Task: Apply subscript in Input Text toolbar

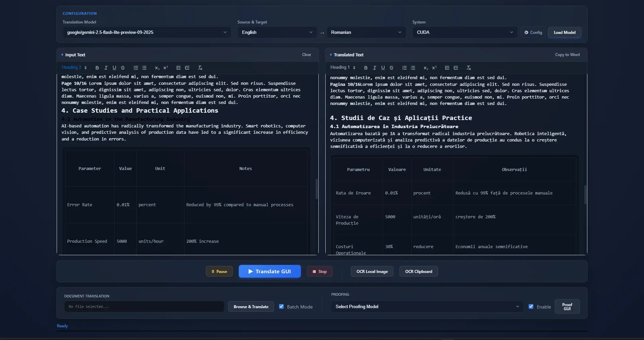Action: click(157, 68)
